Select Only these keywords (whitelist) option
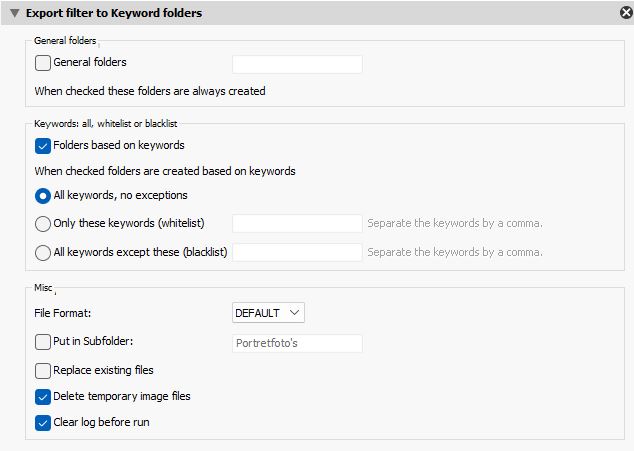 pyautogui.click(x=43, y=224)
